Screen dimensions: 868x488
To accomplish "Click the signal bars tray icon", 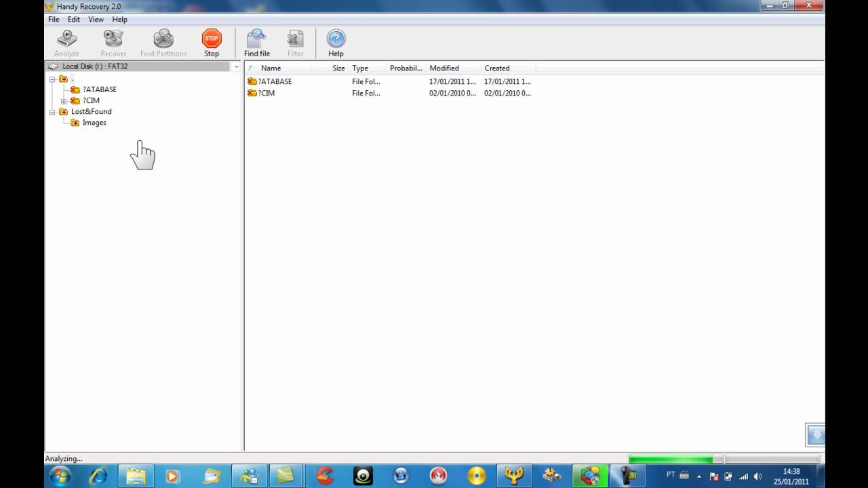I will coord(743,476).
